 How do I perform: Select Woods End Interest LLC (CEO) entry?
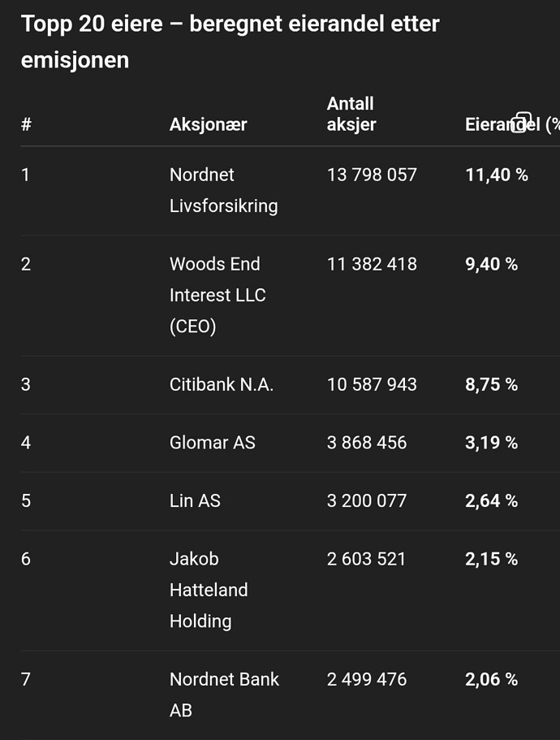tap(217, 295)
